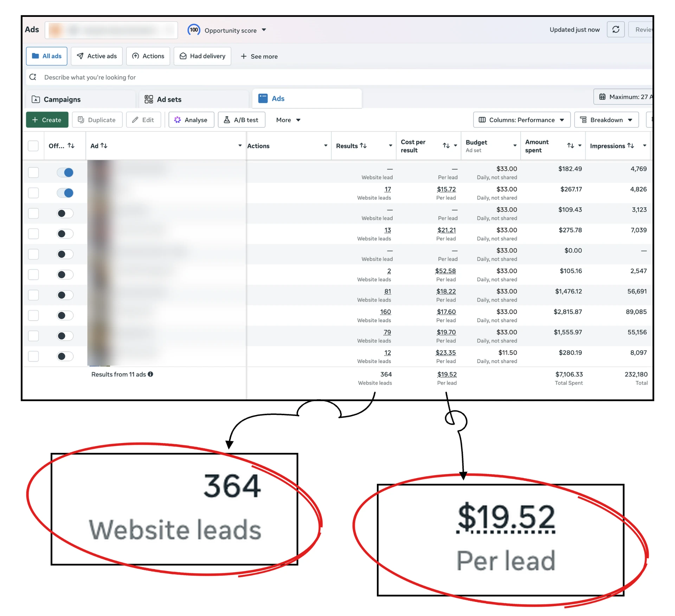Select the Had delivery filter
The image size is (675, 616).
pos(202,56)
